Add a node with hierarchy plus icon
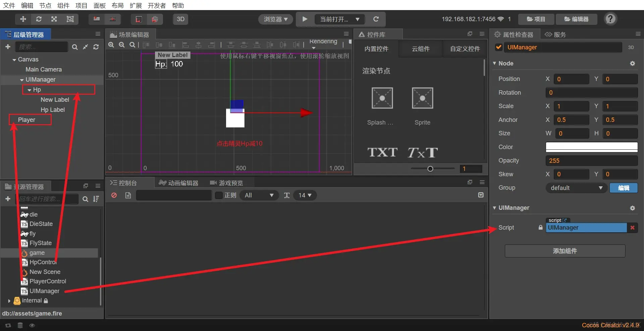Image resolution: width=644 pixels, height=331 pixels. (8, 47)
